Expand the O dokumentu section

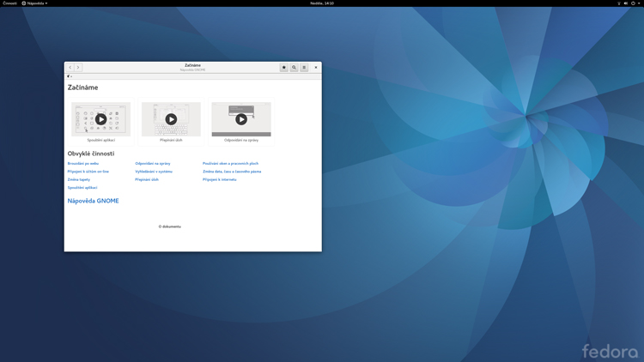(170, 226)
